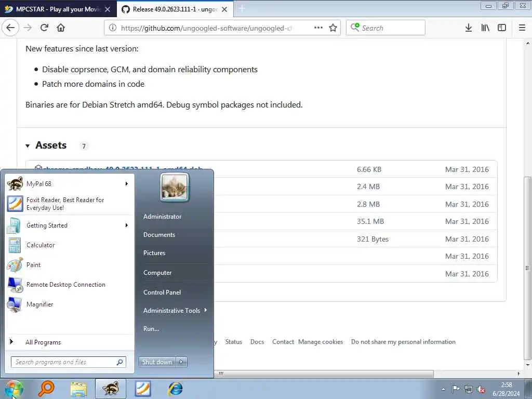This screenshot has width=532, height=399.
Task: Open a new tab with the plus button
Action: click(x=242, y=9)
